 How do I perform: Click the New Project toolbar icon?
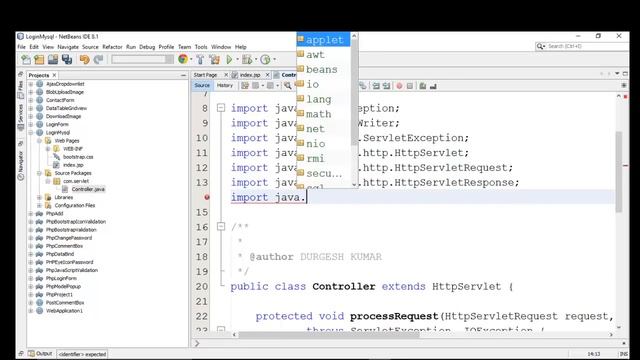(39, 60)
